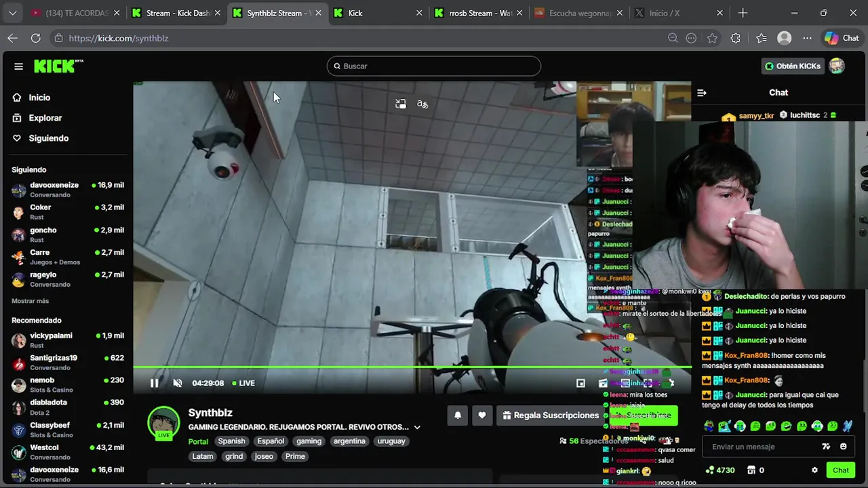Expand the stream title chevron

(417, 427)
